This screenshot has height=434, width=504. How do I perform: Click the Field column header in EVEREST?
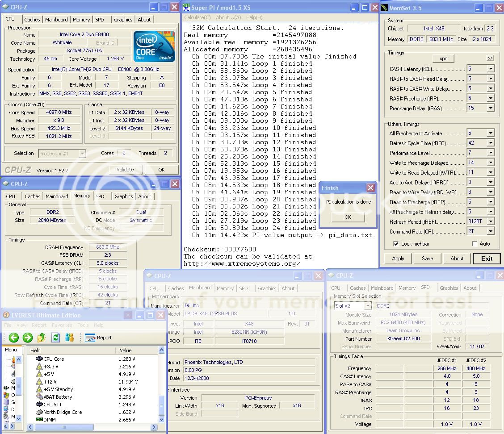71,350
